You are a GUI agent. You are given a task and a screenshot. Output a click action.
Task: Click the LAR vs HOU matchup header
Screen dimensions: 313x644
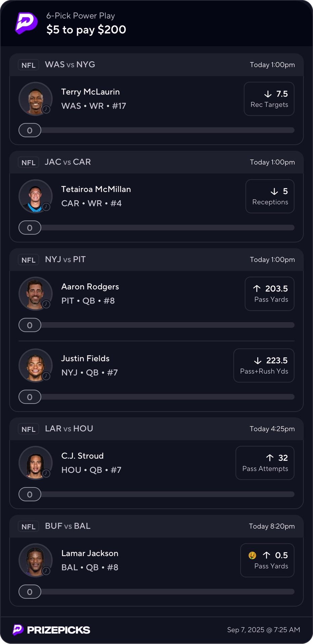tap(69, 429)
